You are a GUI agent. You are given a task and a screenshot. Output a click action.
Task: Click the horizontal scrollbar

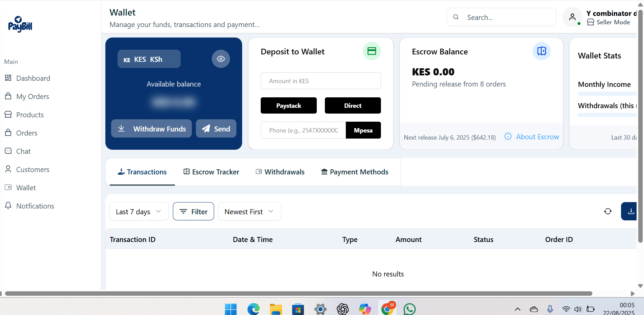(299, 293)
